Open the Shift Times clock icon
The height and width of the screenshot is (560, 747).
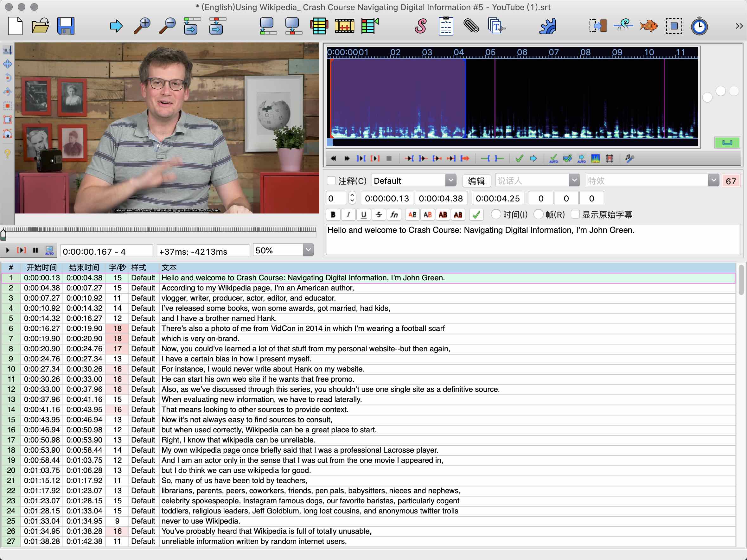click(x=699, y=26)
